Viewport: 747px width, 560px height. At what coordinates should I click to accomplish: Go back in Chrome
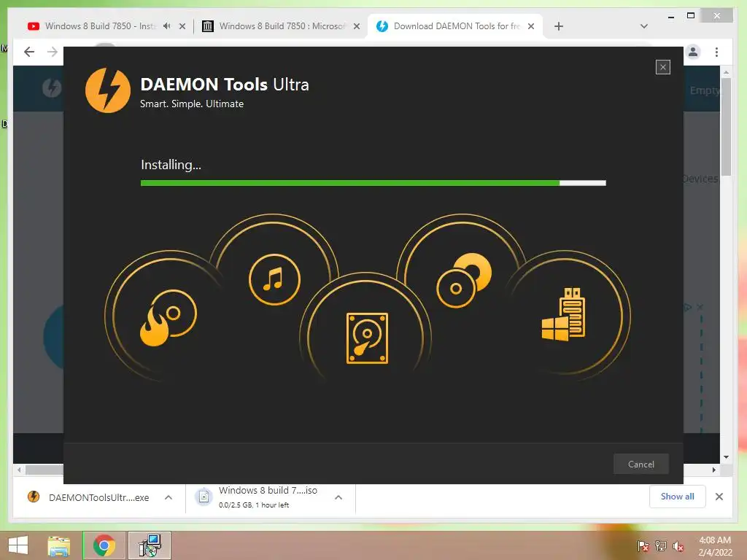click(x=29, y=52)
